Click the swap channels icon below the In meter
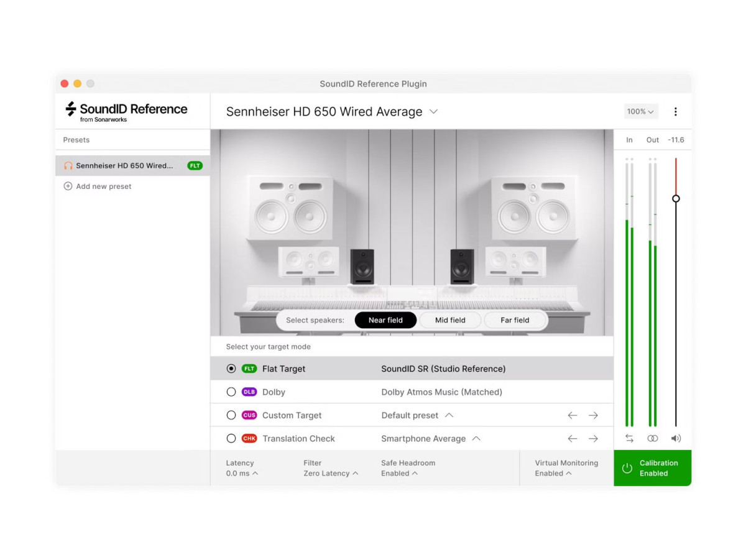This screenshot has width=746, height=560. (629, 438)
